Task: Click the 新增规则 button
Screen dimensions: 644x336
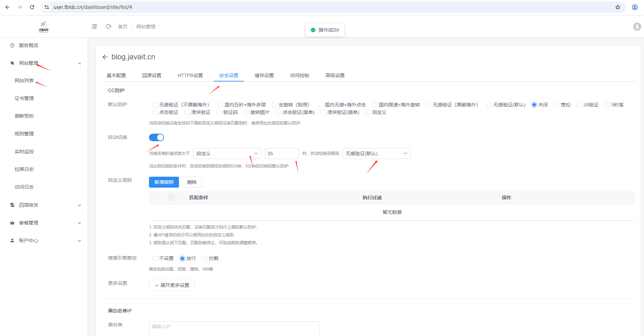Action: (164, 182)
